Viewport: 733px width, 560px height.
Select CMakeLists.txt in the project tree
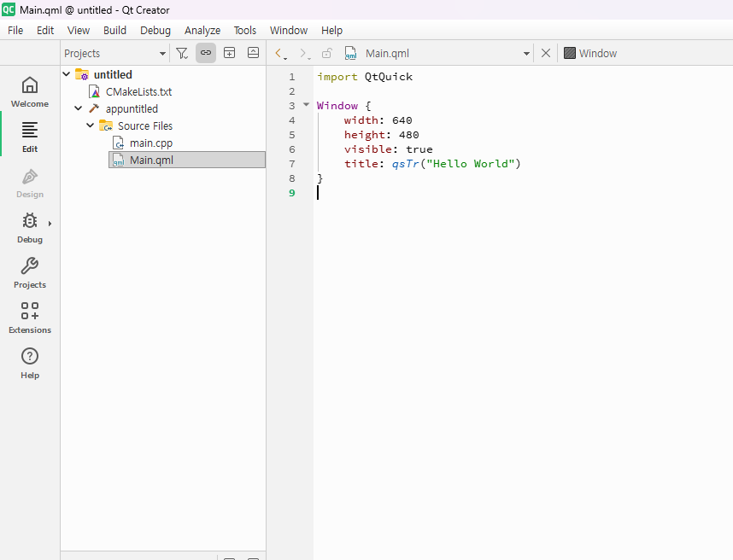(138, 91)
